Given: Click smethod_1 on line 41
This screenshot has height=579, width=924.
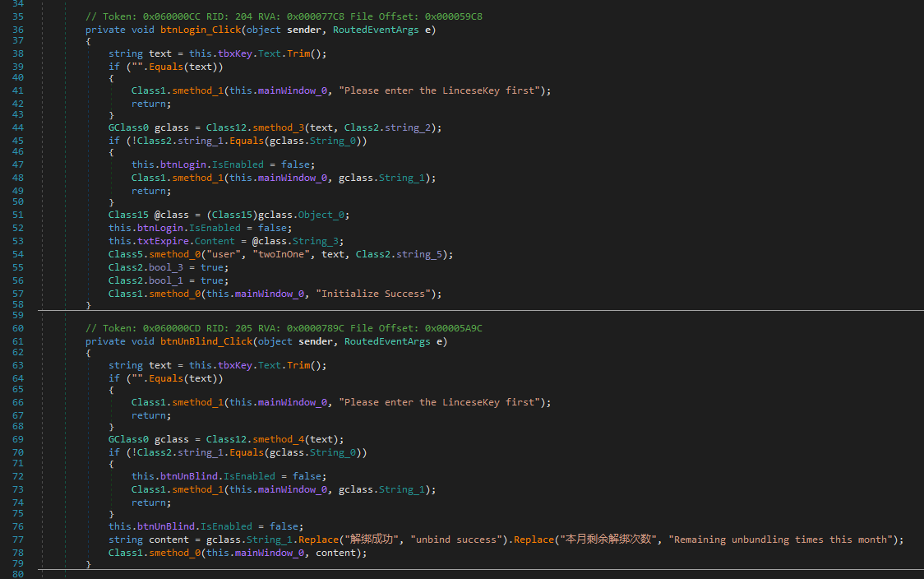Looking at the screenshot, I should click(198, 90).
